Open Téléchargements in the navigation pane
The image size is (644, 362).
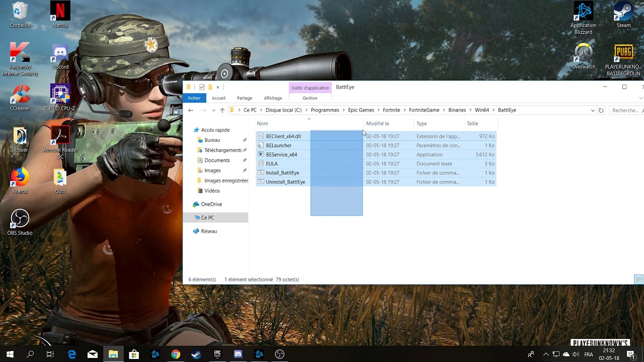tap(222, 150)
